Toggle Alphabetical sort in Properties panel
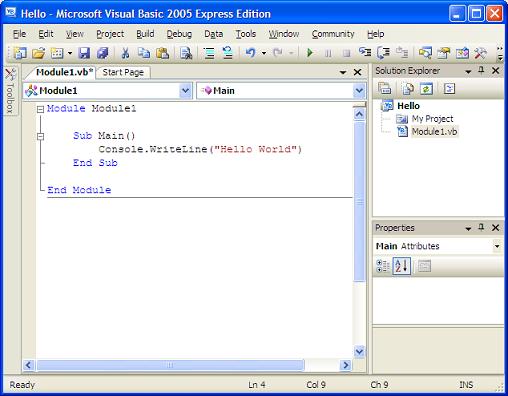Screen dimensions: 508x396 [x=401, y=266]
